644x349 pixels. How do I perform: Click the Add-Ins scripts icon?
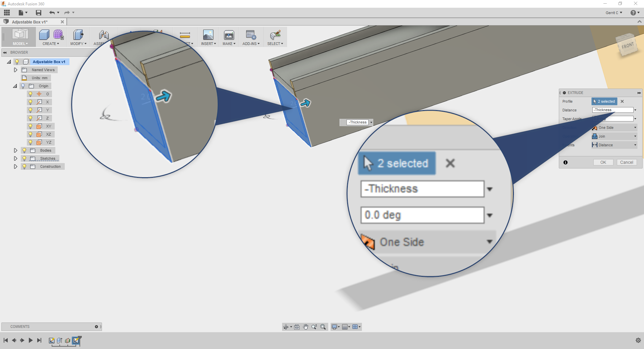(251, 35)
